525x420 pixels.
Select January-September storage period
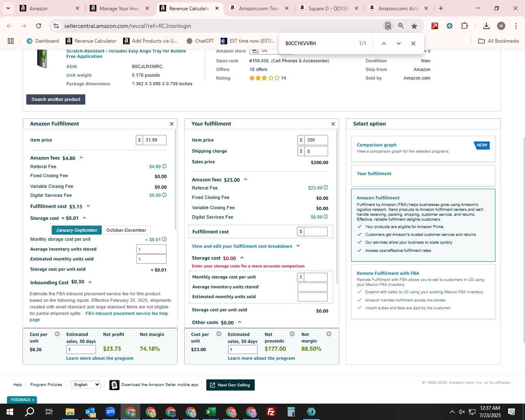pyautogui.click(x=77, y=230)
